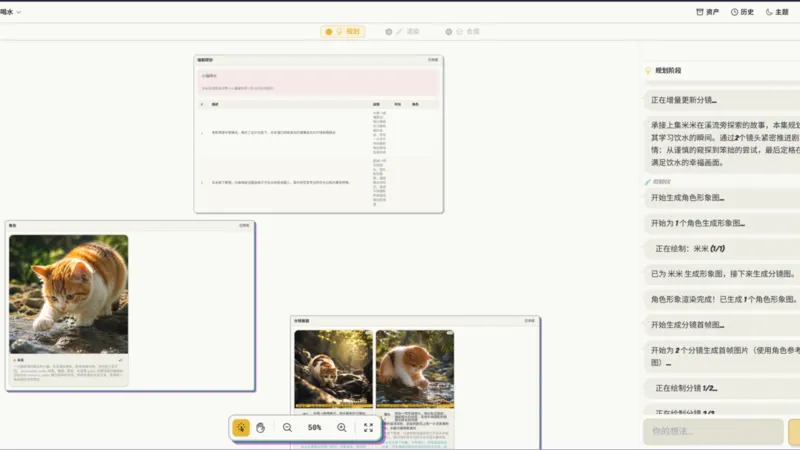This screenshot has width=800, height=450.
Task: Open the 资产 assets panel
Action: click(708, 12)
